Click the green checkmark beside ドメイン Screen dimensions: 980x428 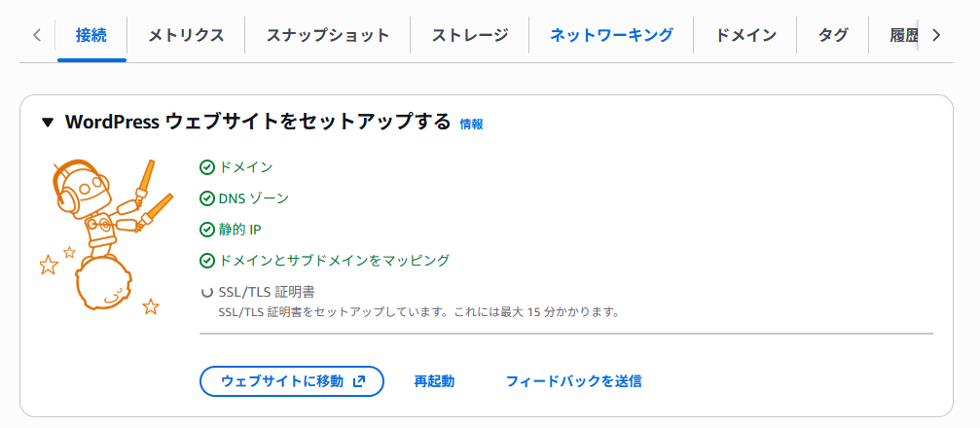[207, 167]
